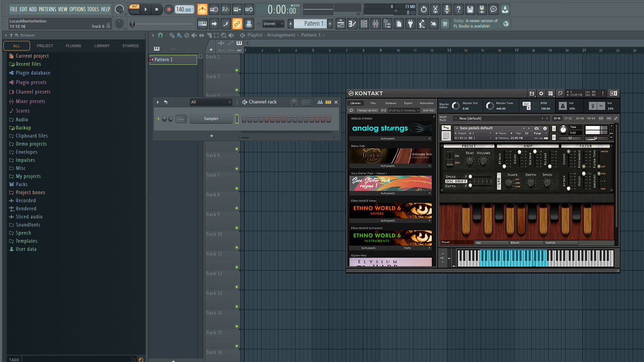Open the OPTIONS menu
Screen dimensions: 644x362
(x=78, y=9)
